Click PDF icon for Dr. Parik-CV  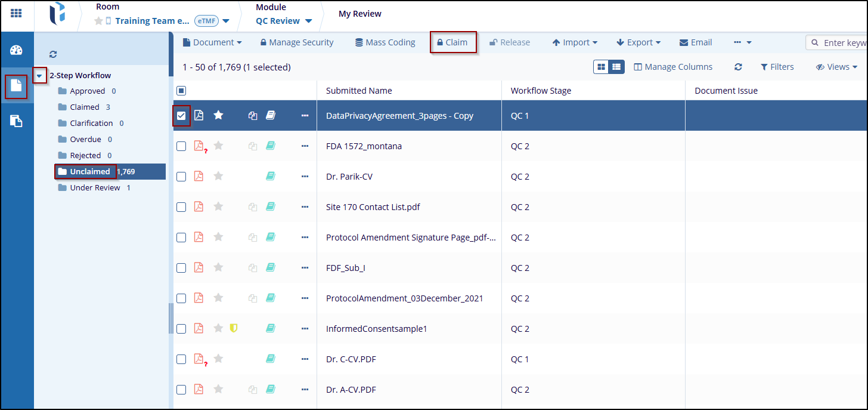(x=199, y=176)
